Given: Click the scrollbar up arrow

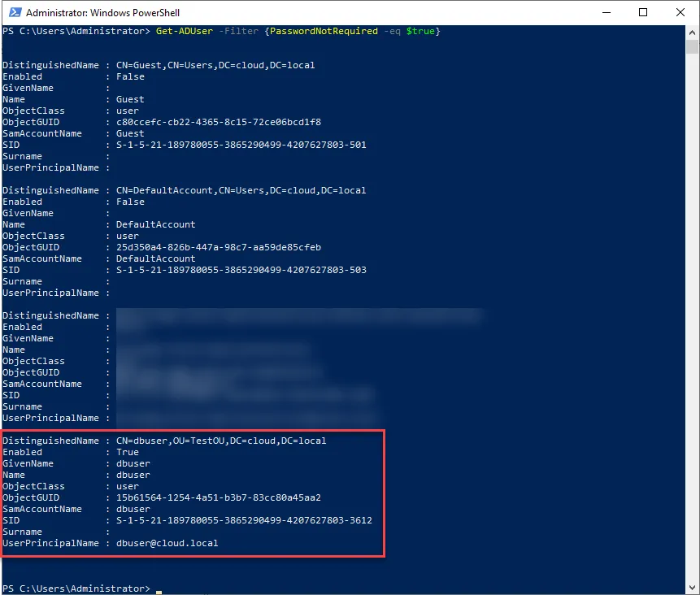Looking at the screenshot, I should [x=692, y=33].
